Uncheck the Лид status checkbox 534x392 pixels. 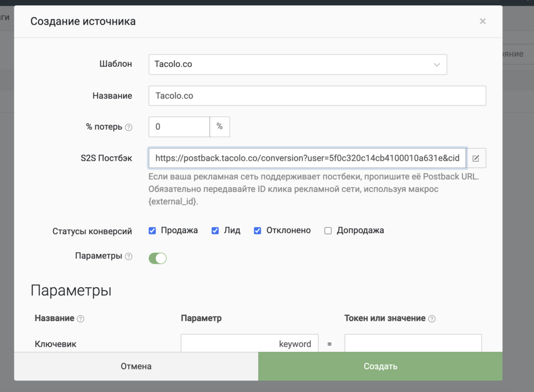click(215, 231)
